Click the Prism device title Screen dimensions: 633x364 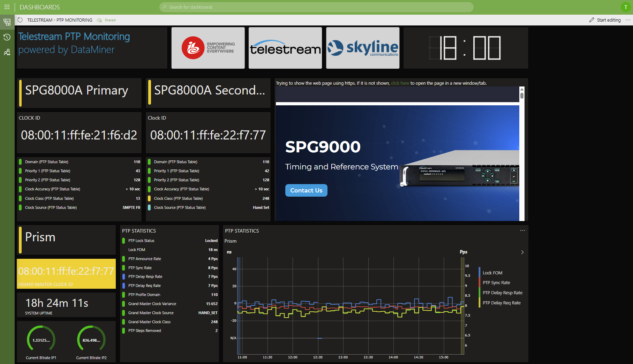pos(40,237)
